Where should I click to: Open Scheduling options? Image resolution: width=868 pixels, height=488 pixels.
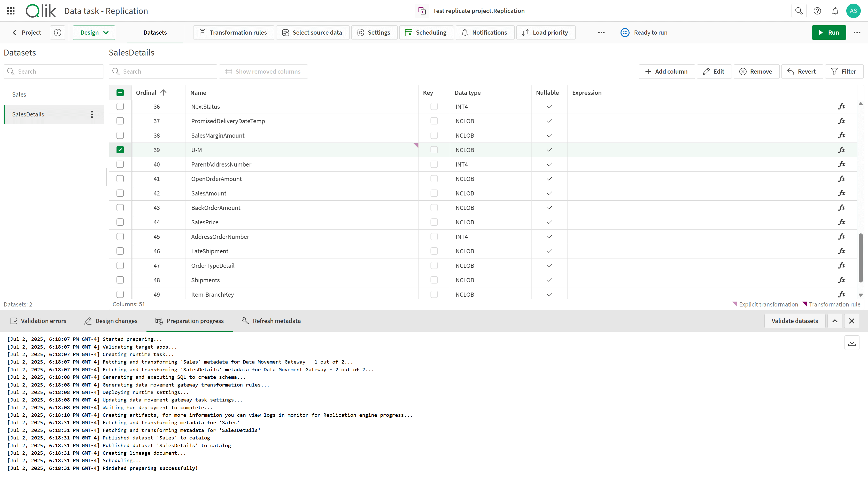click(x=426, y=32)
